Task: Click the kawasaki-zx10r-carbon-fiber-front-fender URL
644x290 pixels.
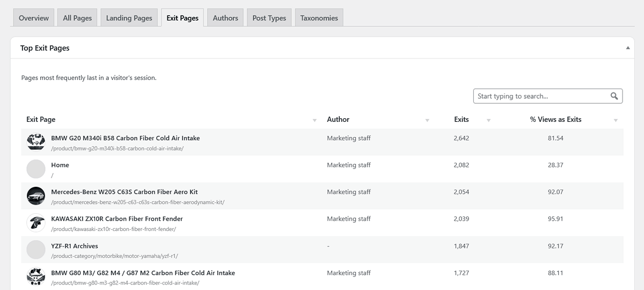Action: [x=114, y=229]
